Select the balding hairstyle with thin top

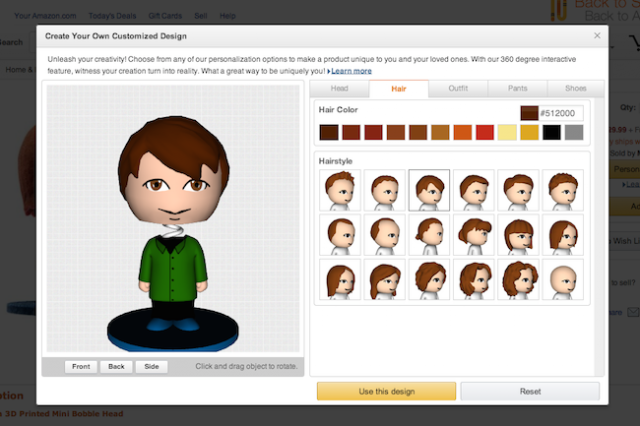coord(384,235)
